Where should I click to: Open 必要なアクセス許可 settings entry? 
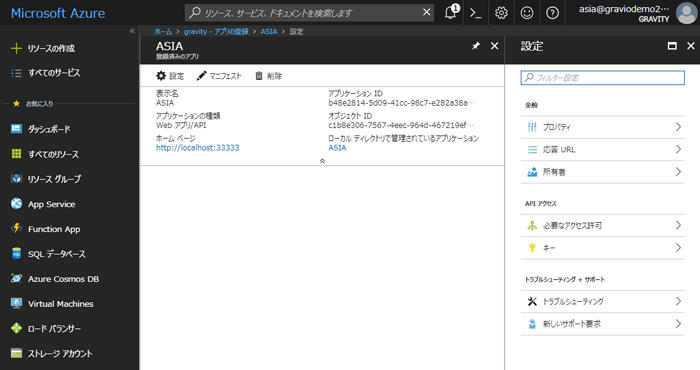603,225
